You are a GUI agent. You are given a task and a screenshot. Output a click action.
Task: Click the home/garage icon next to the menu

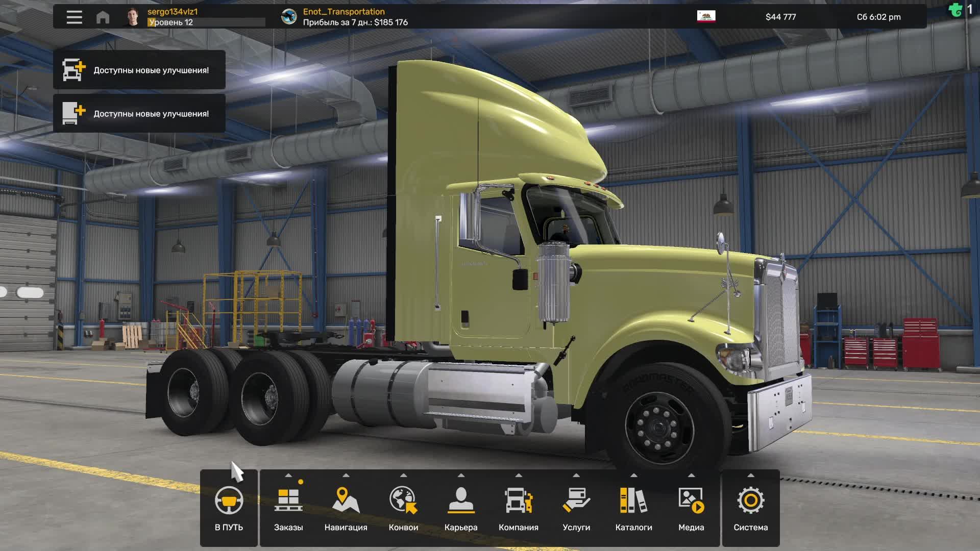104,17
